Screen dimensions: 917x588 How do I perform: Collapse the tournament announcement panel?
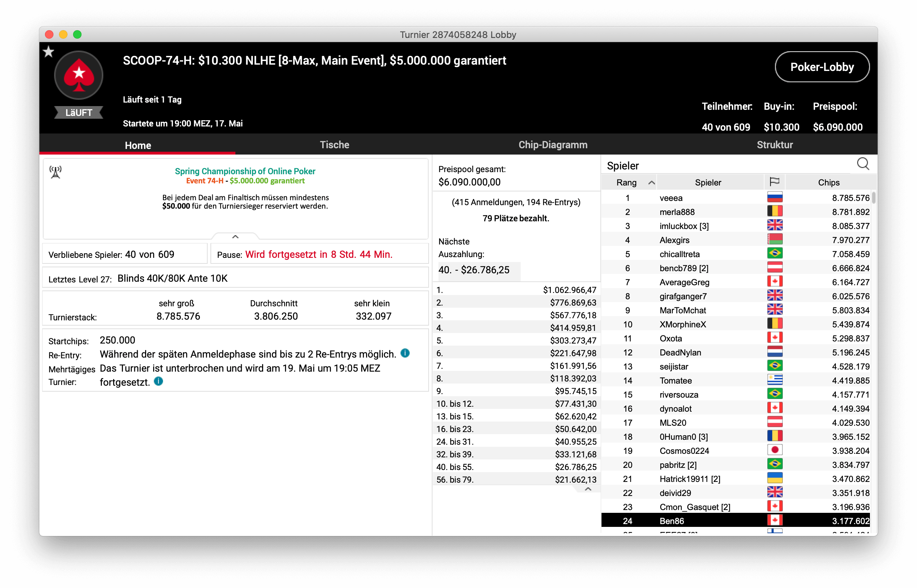235,237
